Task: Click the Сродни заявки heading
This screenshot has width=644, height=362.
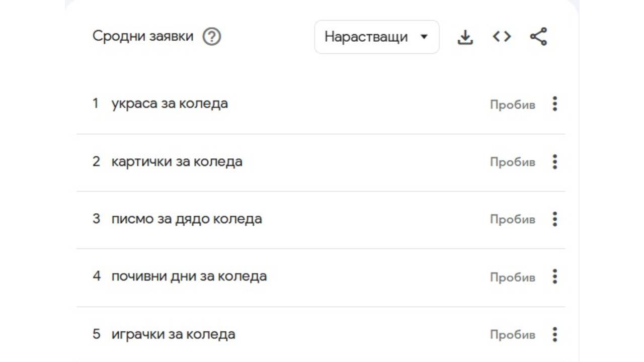Action: pyautogui.click(x=142, y=36)
